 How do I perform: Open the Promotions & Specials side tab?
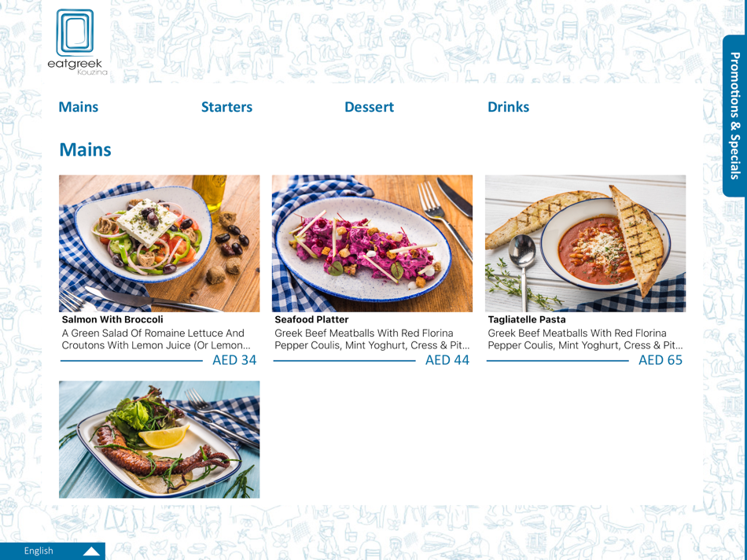pyautogui.click(x=734, y=116)
